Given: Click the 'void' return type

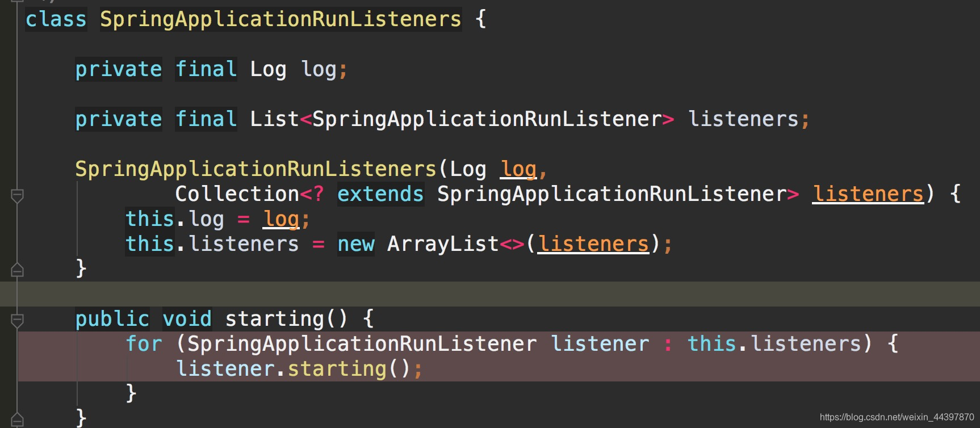Looking at the screenshot, I should [187, 319].
